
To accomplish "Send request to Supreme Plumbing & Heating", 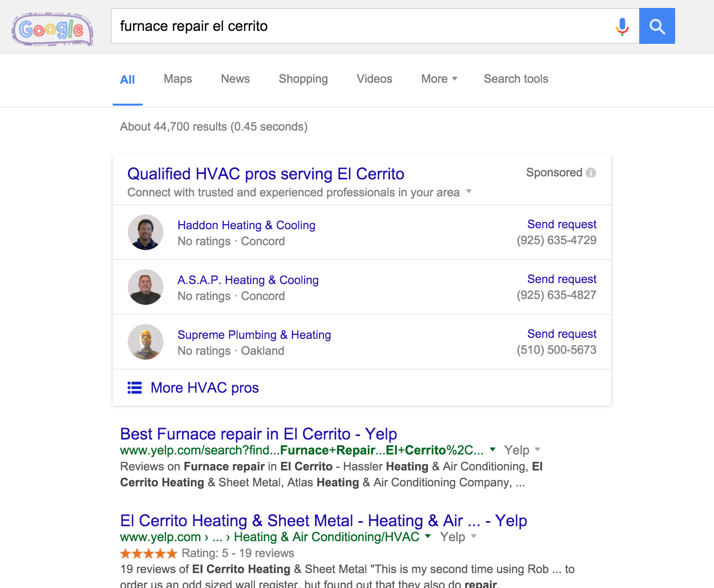I will click(x=562, y=334).
